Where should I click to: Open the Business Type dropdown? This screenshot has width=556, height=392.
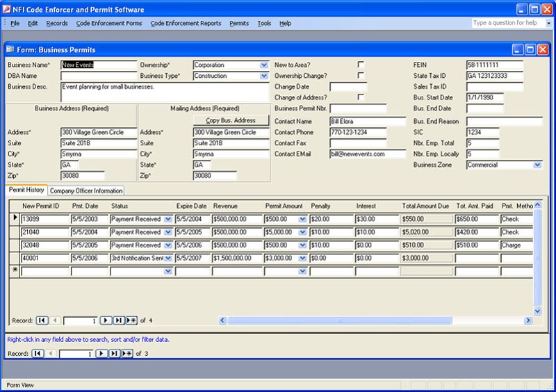[x=264, y=76]
